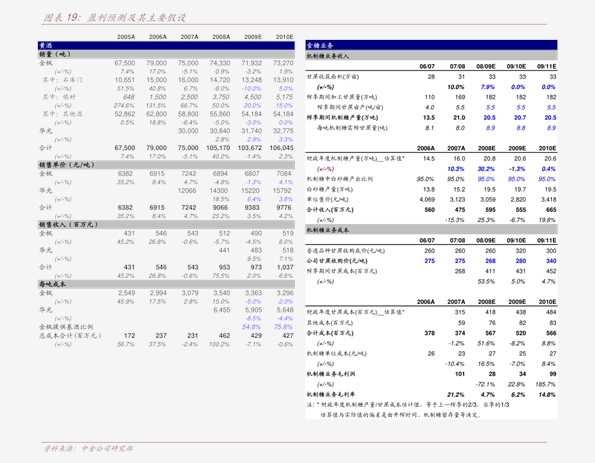Select the growth rate 185.7%
595x463 pixels.
[x=546, y=384]
